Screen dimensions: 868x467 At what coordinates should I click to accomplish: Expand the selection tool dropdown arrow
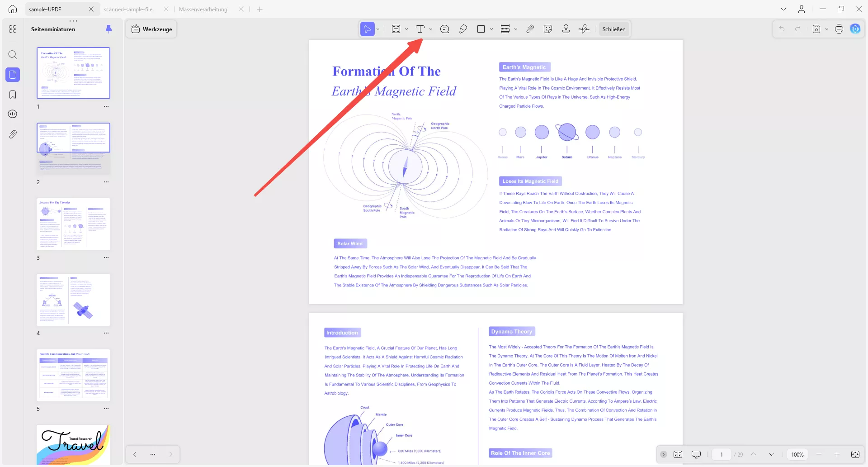[378, 29]
